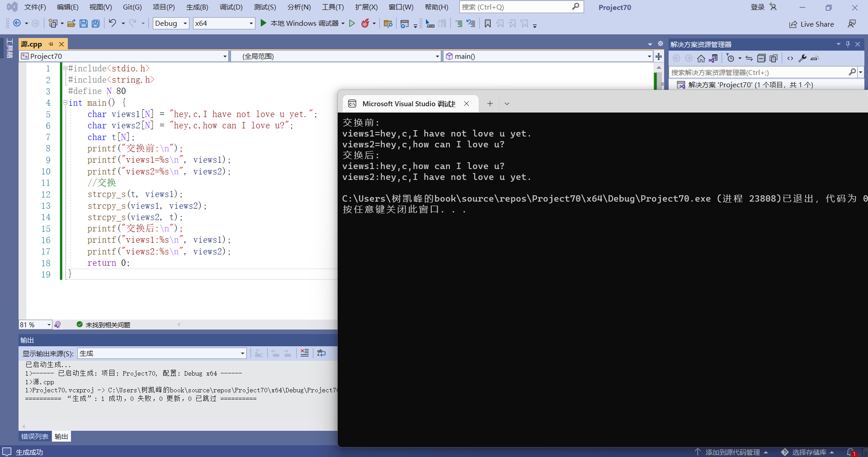This screenshot has height=457, width=868.
Task: Collapse the main() code block at line 4
Action: (x=65, y=103)
